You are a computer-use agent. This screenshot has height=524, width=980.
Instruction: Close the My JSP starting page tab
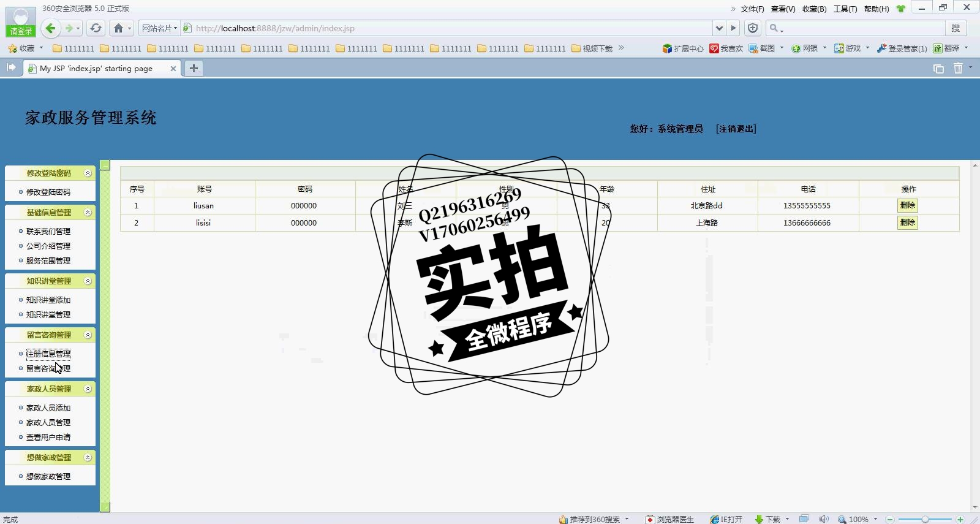[173, 69]
